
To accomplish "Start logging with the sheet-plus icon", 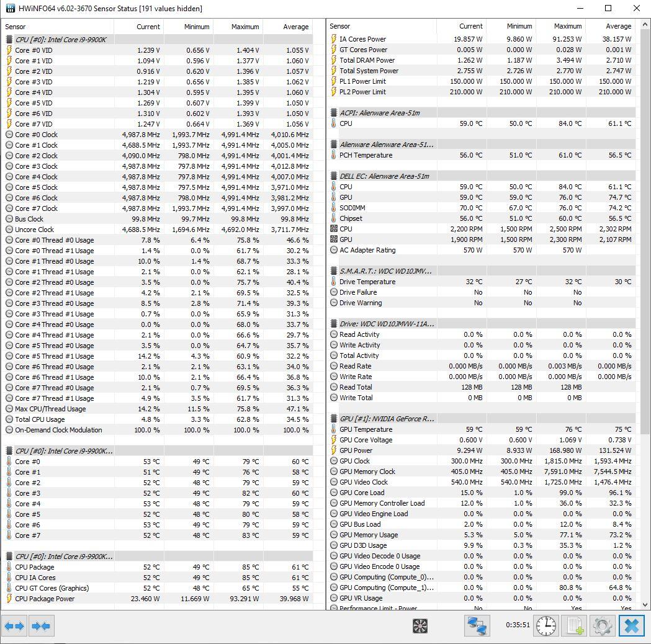I will click(574, 626).
